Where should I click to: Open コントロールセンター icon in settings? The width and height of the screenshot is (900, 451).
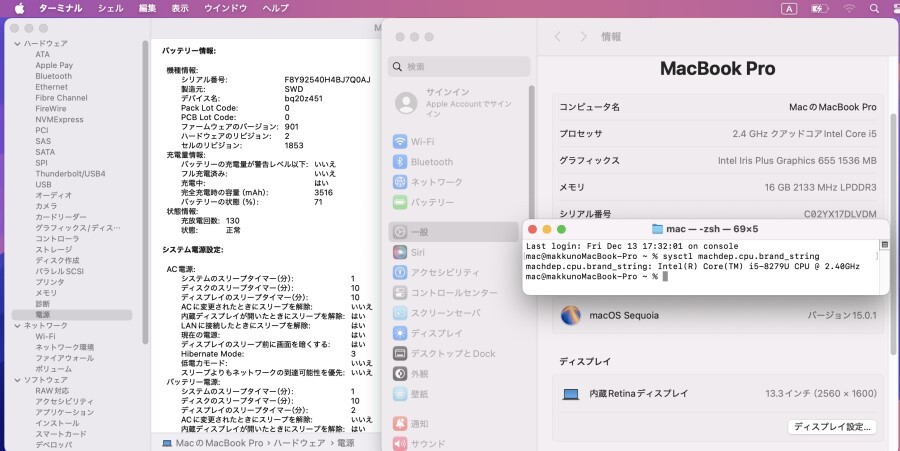400,293
